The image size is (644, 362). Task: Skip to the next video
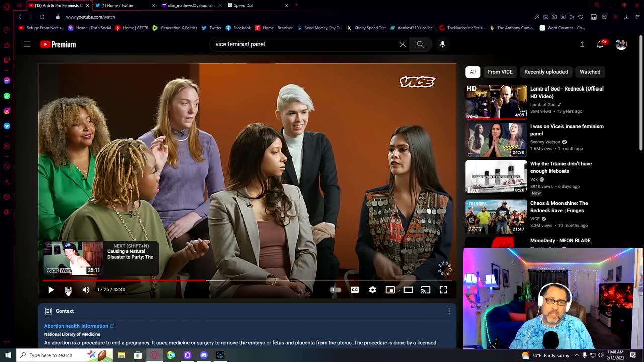coord(68,290)
